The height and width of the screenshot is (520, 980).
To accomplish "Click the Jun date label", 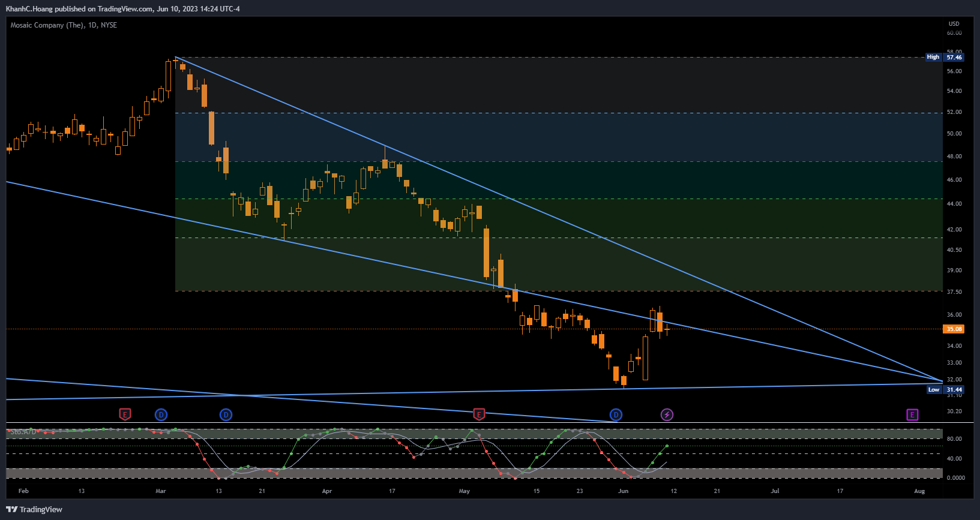I will pyautogui.click(x=623, y=491).
